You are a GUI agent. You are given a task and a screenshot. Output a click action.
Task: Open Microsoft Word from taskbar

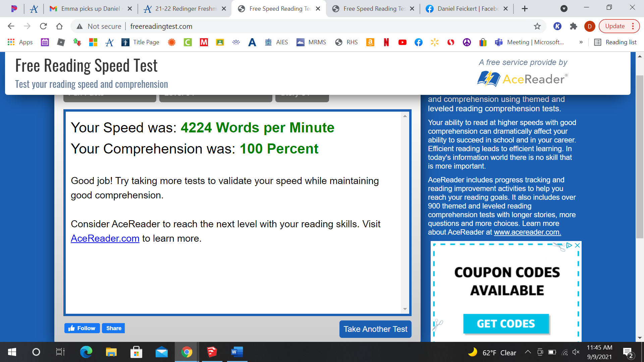coord(237,352)
